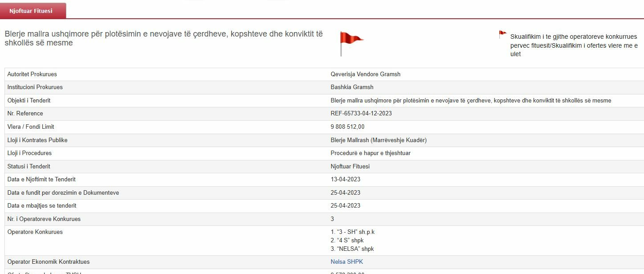Screen dimensions: 644x274
Task: Click the tender title heading text
Action: coord(163,38)
